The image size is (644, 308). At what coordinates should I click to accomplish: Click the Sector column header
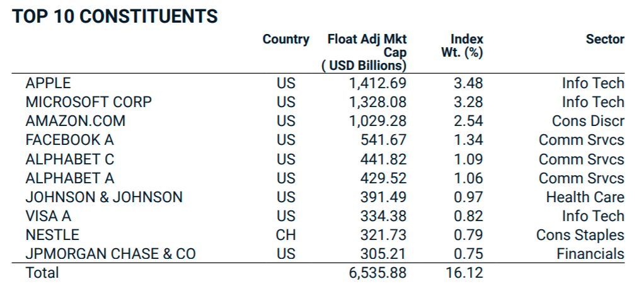click(x=605, y=40)
